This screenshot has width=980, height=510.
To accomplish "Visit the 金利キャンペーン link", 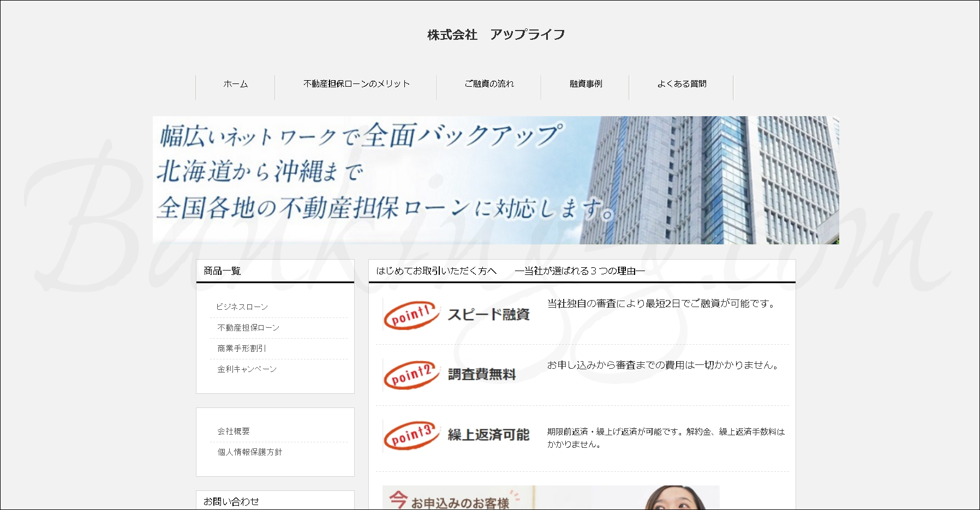I will click(247, 369).
